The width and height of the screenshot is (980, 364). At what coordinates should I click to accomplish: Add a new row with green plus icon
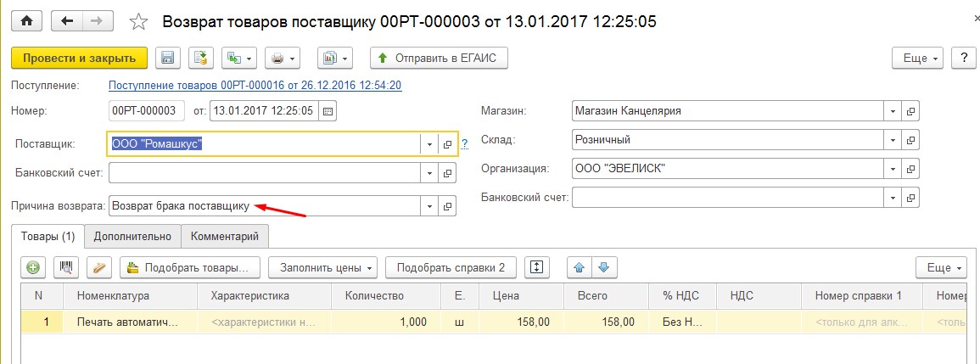33,267
